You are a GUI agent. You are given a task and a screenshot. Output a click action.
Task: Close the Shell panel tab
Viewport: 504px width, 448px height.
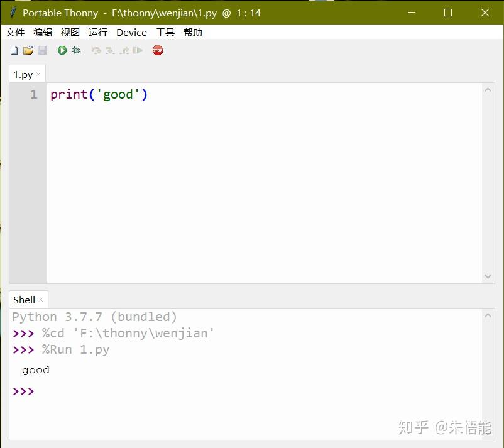[41, 300]
